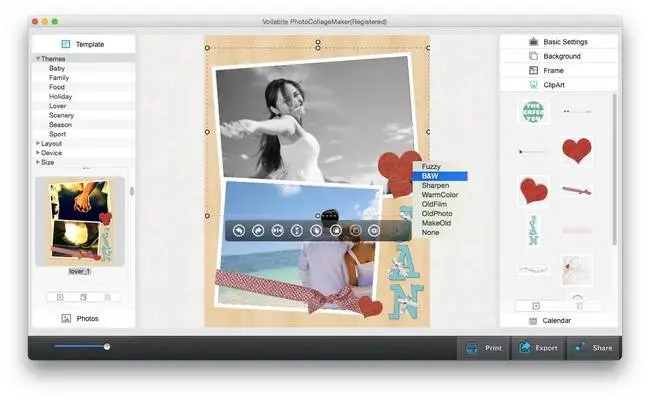Pick the teal round badge clipart
Image resolution: width=650 pixels, height=400 pixels.
click(x=533, y=112)
